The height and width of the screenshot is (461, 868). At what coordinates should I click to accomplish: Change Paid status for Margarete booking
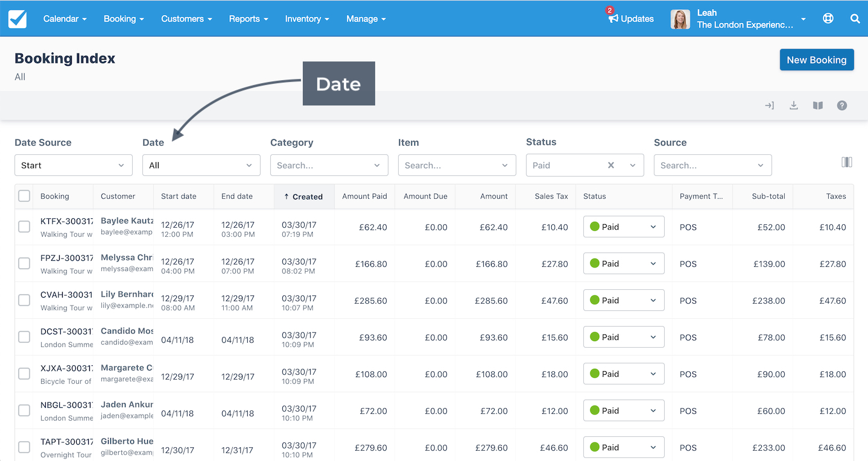pyautogui.click(x=624, y=374)
